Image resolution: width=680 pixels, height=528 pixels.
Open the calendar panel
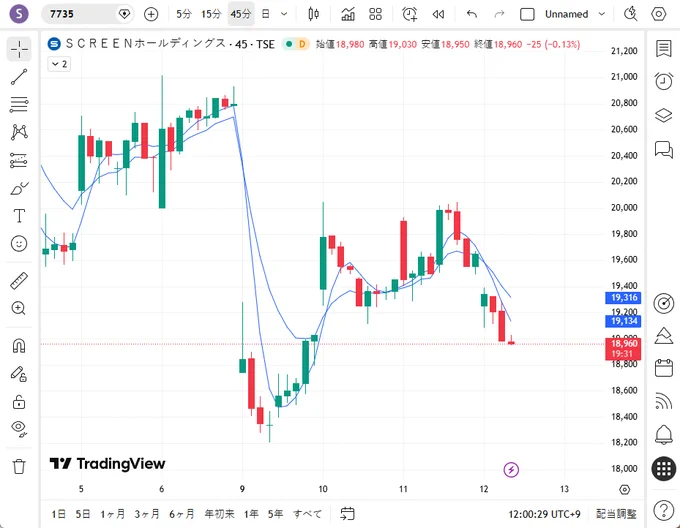click(664, 368)
